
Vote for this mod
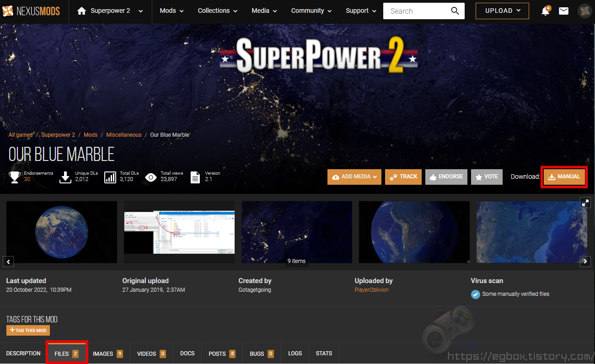point(487,177)
